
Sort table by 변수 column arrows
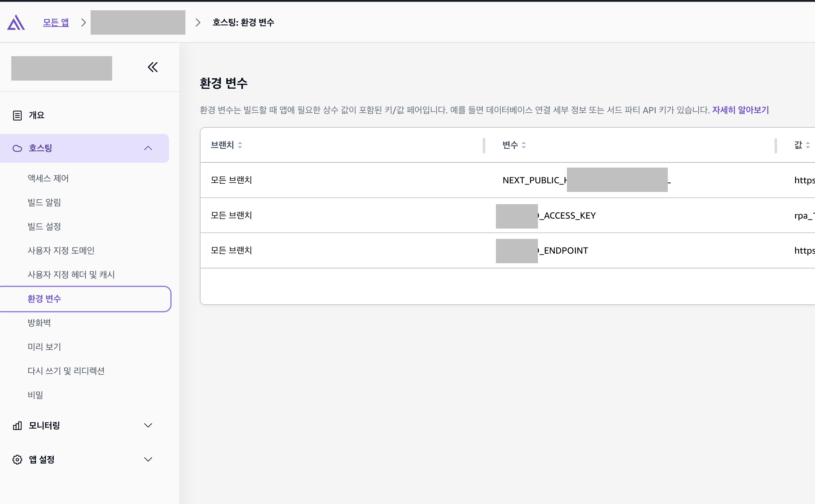pyautogui.click(x=524, y=145)
